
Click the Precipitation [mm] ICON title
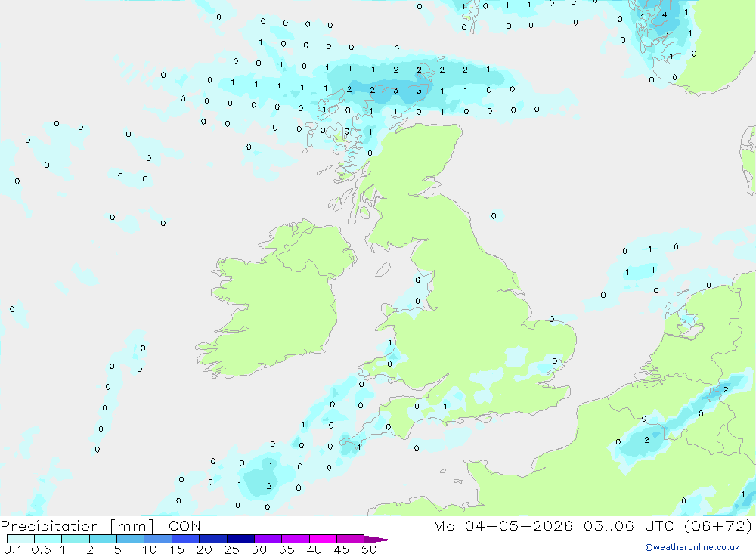point(101,525)
